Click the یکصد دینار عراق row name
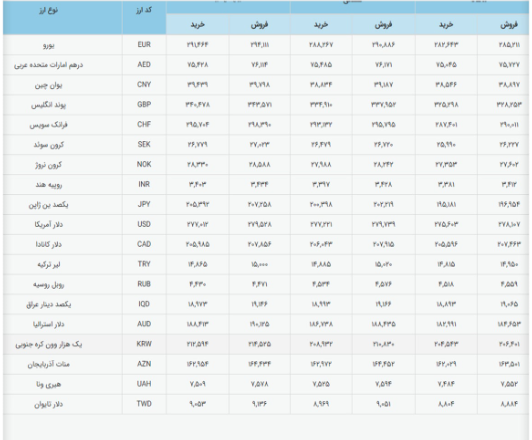 coord(49,304)
